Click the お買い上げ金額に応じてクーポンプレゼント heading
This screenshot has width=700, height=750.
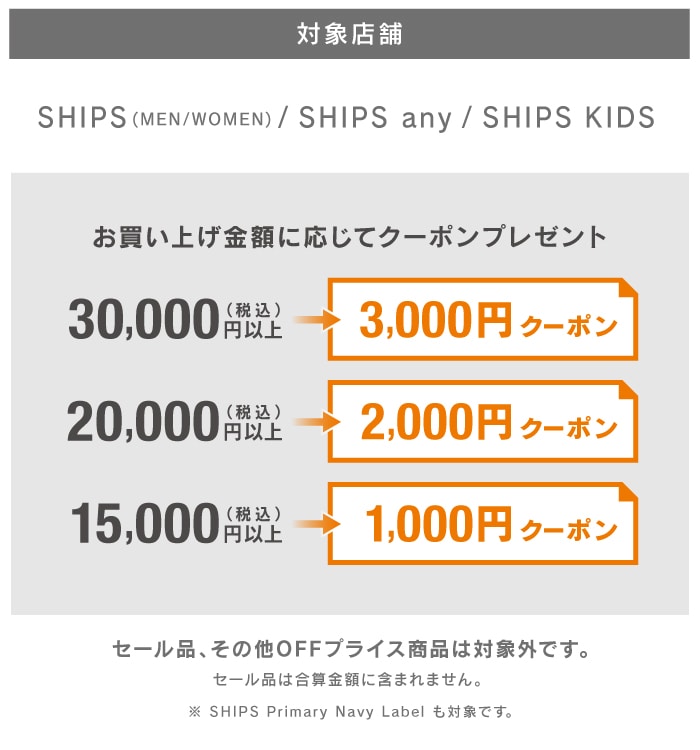coord(349,238)
